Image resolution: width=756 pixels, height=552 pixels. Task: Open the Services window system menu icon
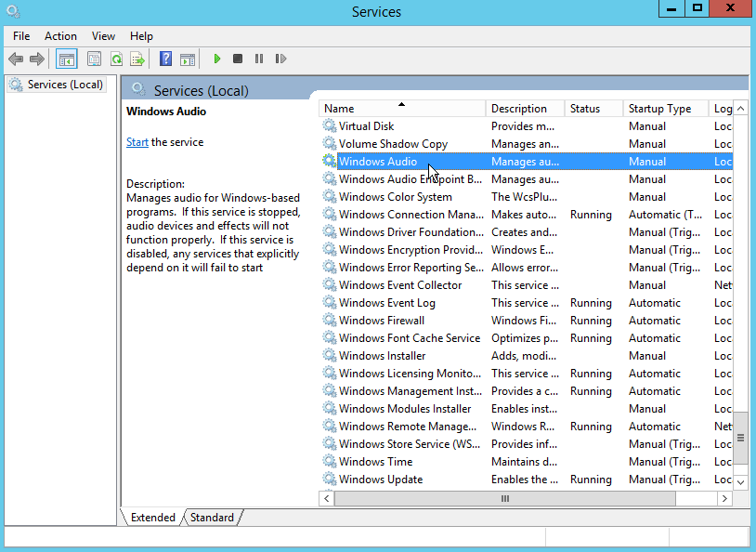pos(13,11)
